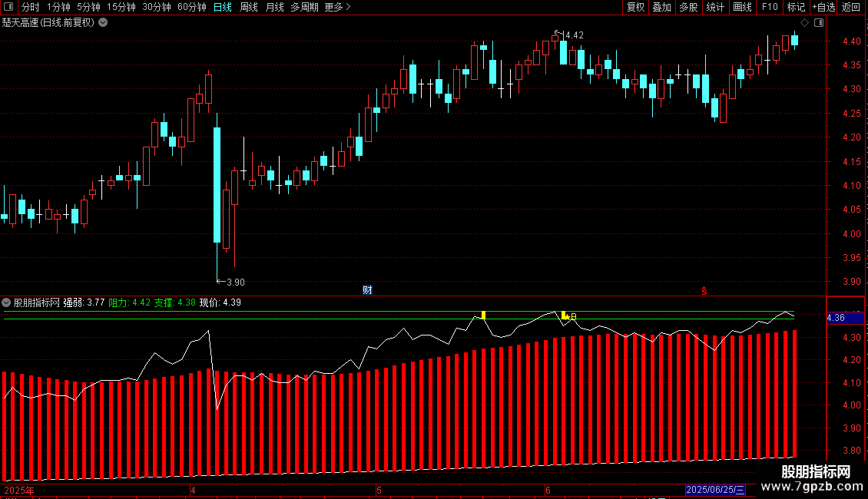Click the month 6 timeline marker

pyautogui.click(x=548, y=490)
